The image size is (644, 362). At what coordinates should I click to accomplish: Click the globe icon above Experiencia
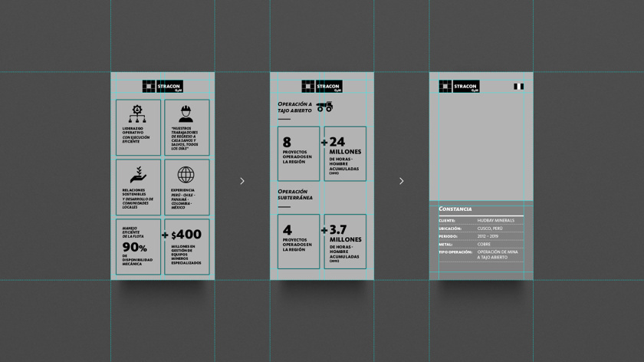pyautogui.click(x=186, y=174)
